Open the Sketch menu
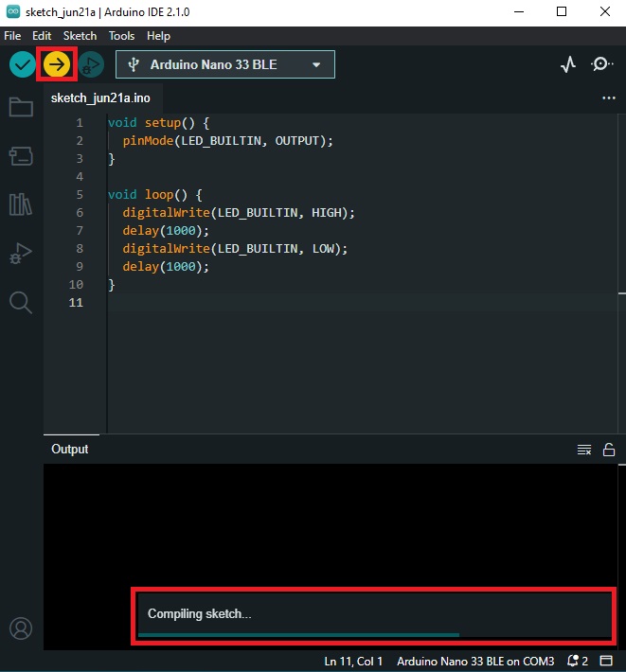 tap(80, 36)
